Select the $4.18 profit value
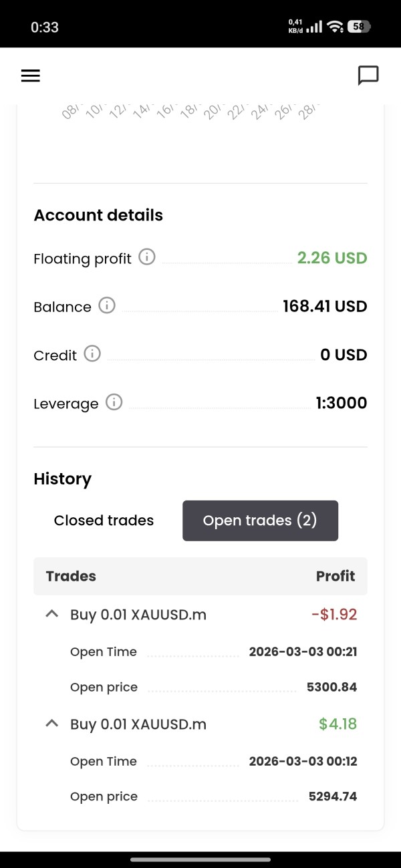This screenshot has height=868, width=401. pos(338,724)
